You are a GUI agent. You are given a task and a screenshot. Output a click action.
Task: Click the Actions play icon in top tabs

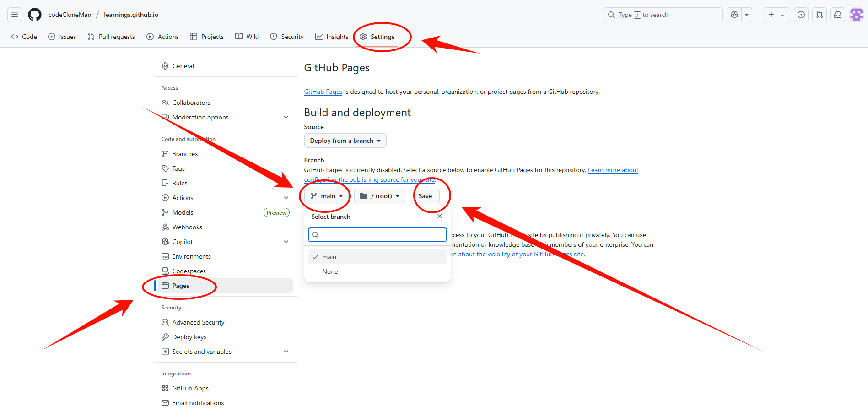coord(150,37)
